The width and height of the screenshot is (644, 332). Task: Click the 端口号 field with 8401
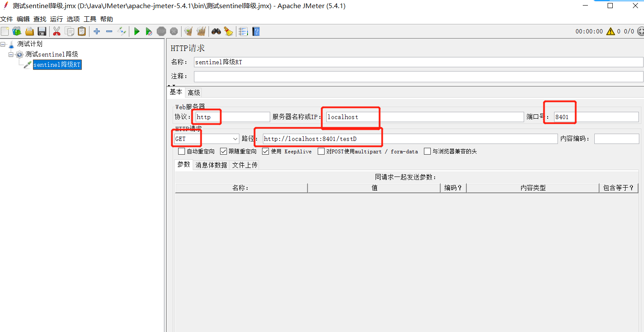pos(596,117)
